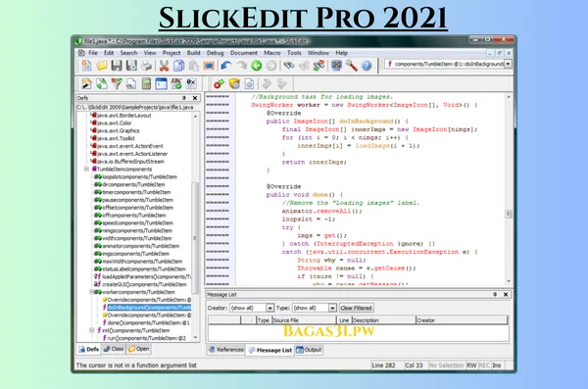The width and height of the screenshot is (588, 389).
Task: Click the green Back navigation arrow
Action: [257, 66]
